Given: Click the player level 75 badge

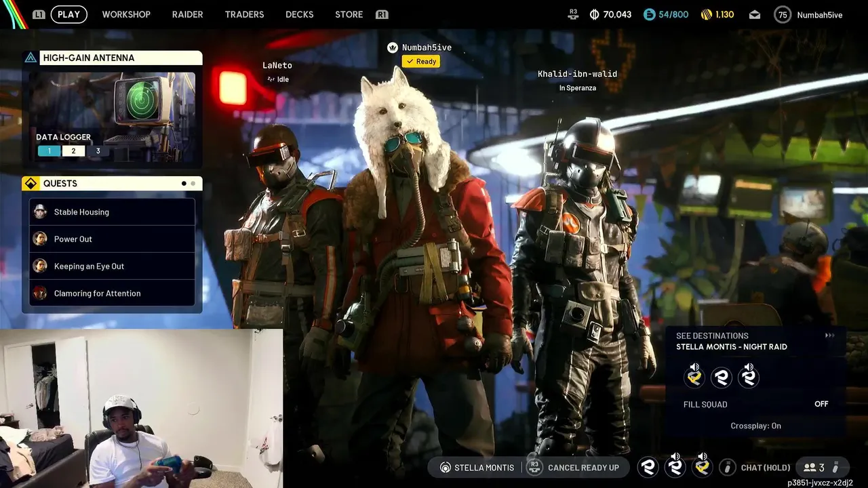Looking at the screenshot, I should pos(783,15).
